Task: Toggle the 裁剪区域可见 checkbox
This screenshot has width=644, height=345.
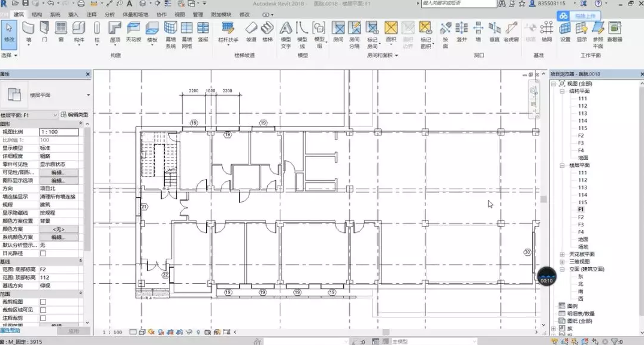Action: tap(43, 310)
